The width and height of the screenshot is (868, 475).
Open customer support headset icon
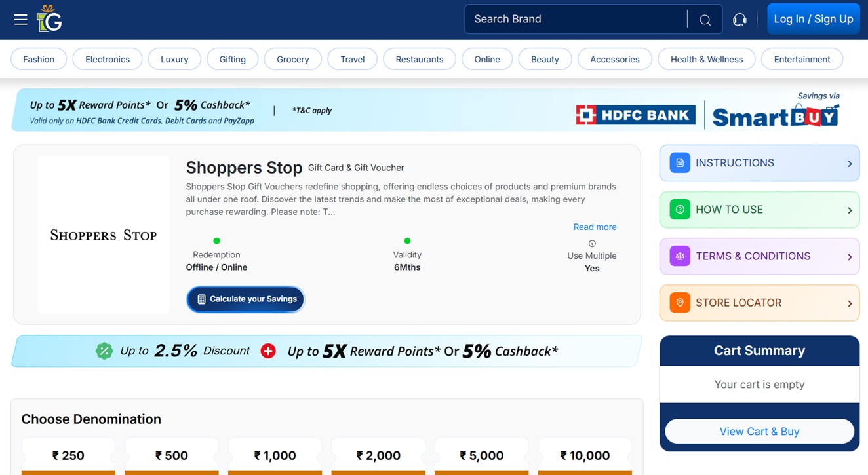point(740,20)
